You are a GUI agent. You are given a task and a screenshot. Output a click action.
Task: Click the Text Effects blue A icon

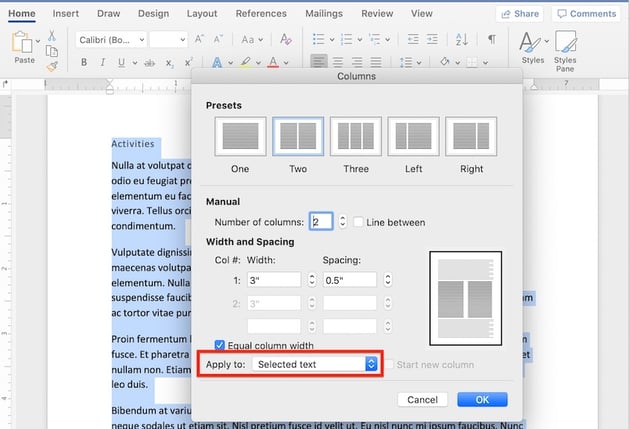coord(217,62)
